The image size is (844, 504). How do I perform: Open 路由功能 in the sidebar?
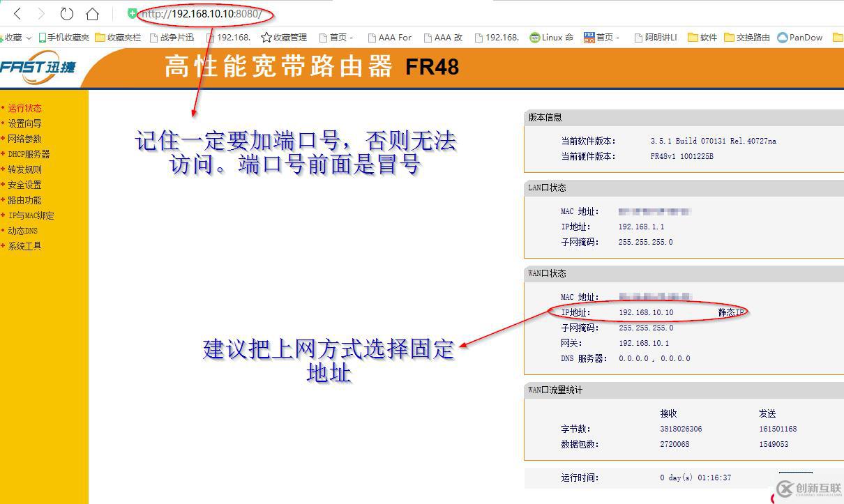pos(24,200)
